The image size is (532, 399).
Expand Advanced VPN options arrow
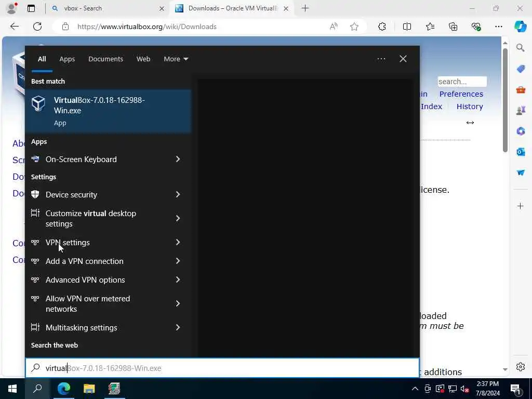(178, 280)
